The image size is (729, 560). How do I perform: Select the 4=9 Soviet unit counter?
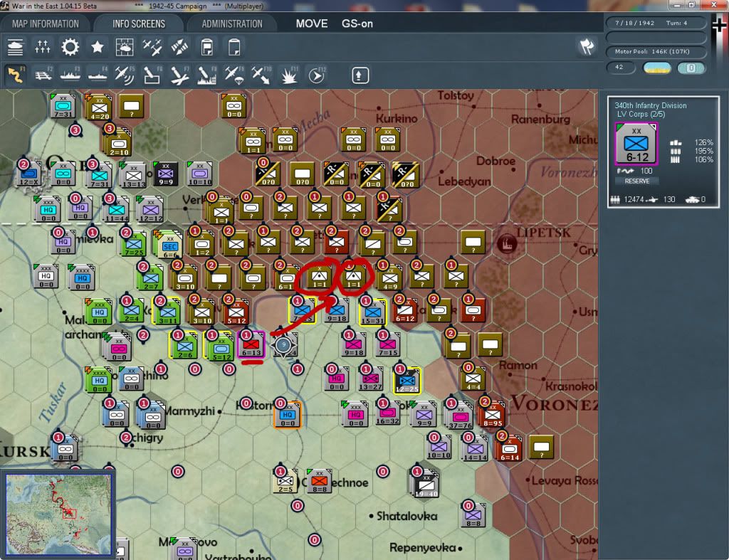point(389,278)
